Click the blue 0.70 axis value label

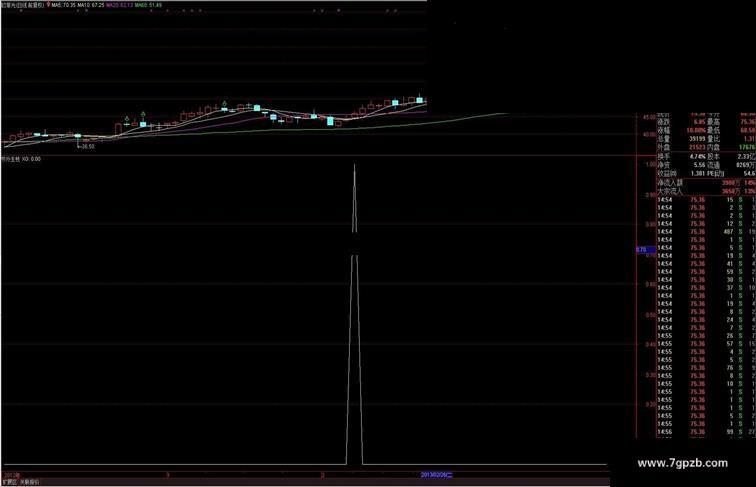point(646,250)
